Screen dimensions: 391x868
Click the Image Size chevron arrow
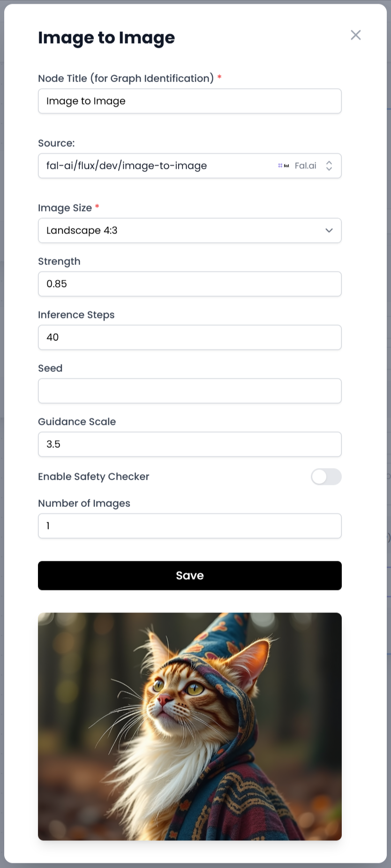point(329,230)
